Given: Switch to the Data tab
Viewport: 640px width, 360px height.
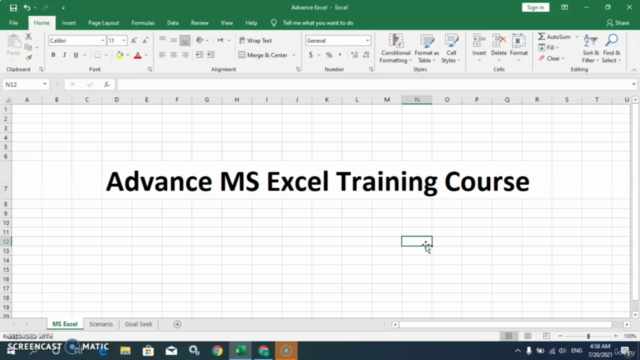Looking at the screenshot, I should coord(173,23).
